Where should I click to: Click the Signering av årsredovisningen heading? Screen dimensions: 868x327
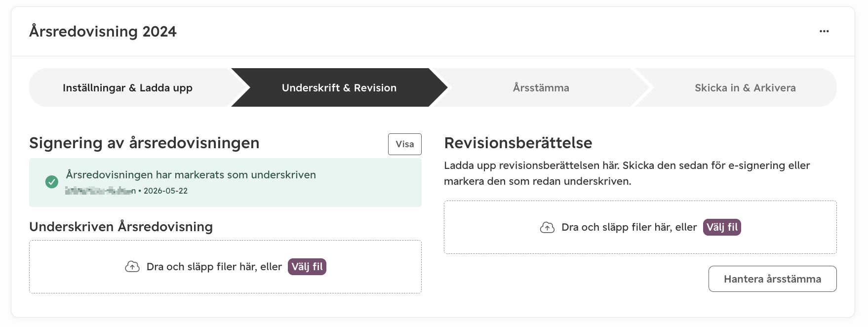(x=144, y=143)
